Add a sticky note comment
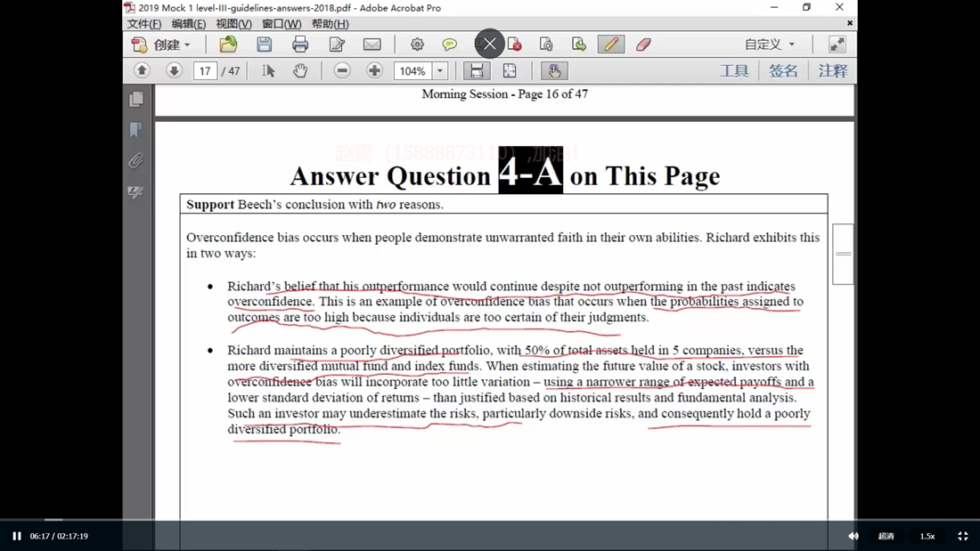The image size is (980, 551). tap(449, 45)
